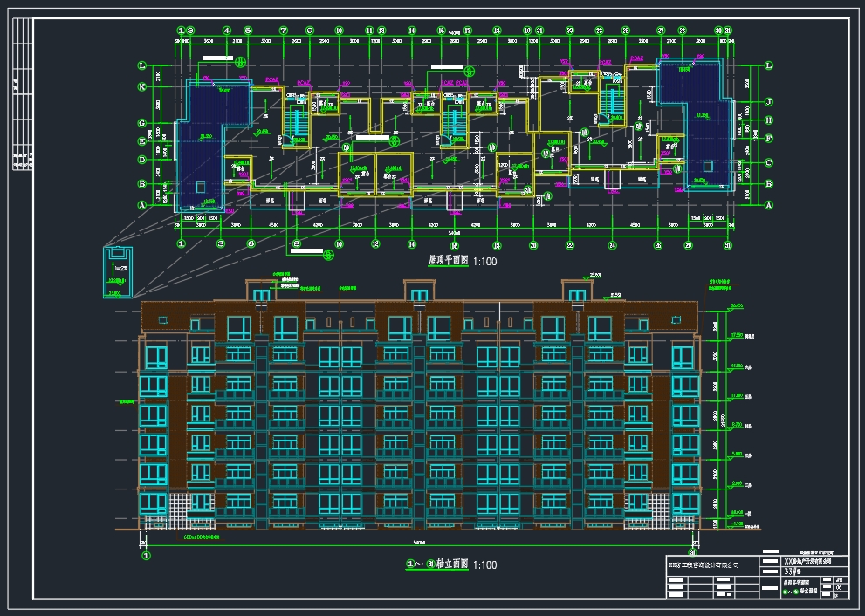Viewport: 865px width, 616px height.
Task: Click the design company name in title block
Action: tap(704, 565)
